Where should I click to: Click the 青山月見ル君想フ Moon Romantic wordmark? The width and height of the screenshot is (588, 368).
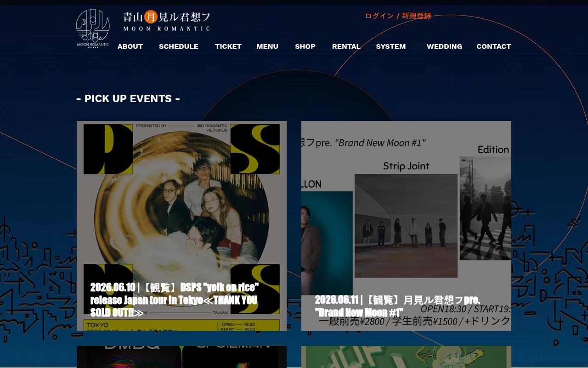click(x=166, y=21)
